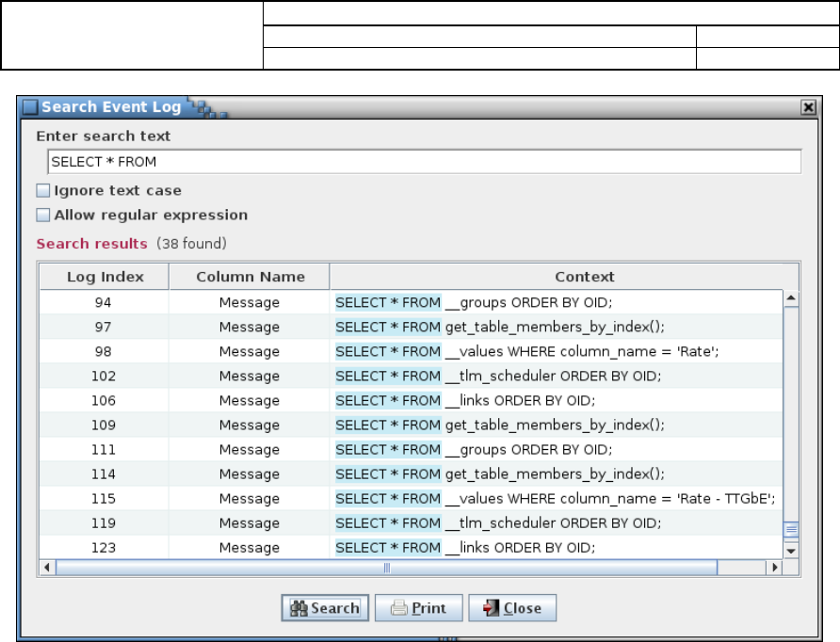This screenshot has height=642, width=840.
Task: Select log index 109 cell
Action: [104, 425]
